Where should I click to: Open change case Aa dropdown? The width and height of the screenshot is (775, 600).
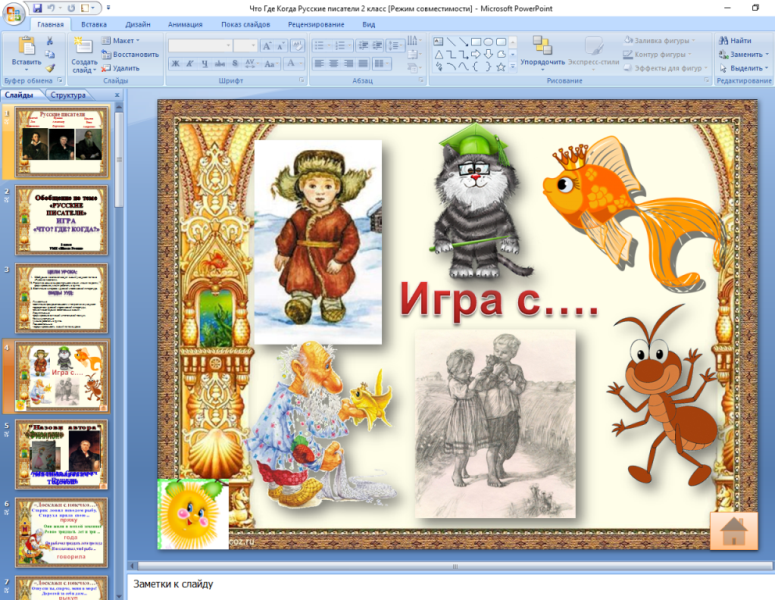coord(271,63)
